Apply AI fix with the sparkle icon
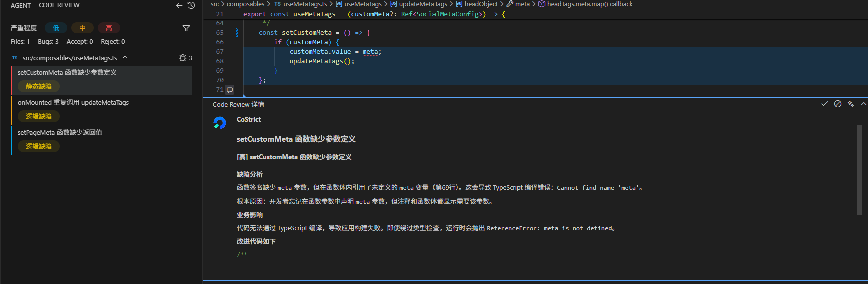Image resolution: width=868 pixels, height=284 pixels. (x=851, y=104)
